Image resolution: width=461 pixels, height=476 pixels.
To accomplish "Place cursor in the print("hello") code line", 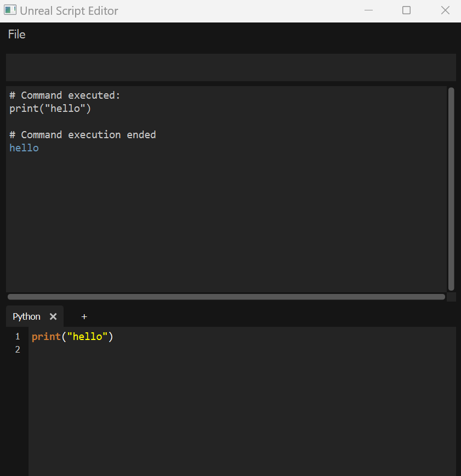I will [x=71, y=336].
